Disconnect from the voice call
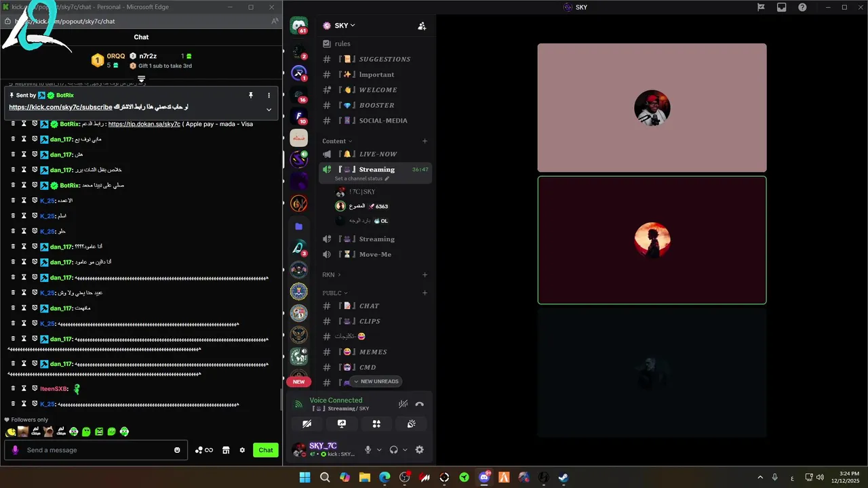 pyautogui.click(x=419, y=404)
